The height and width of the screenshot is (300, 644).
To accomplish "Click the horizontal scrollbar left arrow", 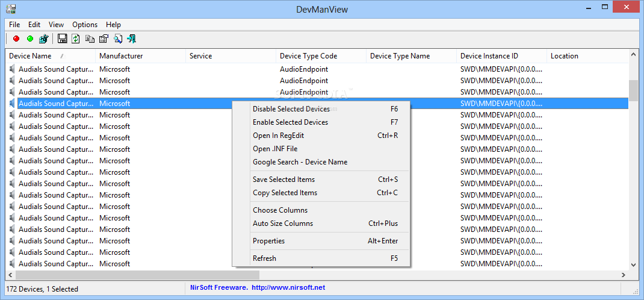I will pyautogui.click(x=10, y=275).
